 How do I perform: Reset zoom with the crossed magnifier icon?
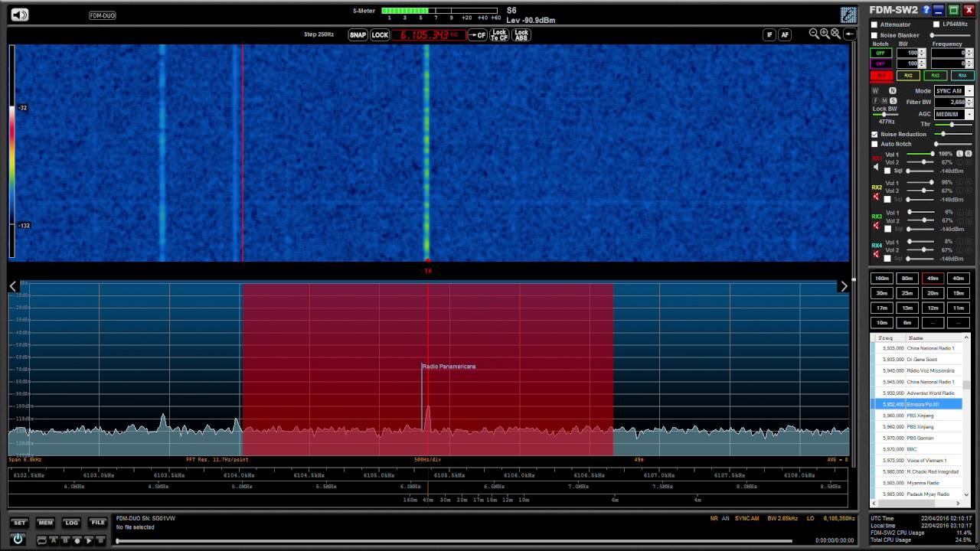(837, 34)
